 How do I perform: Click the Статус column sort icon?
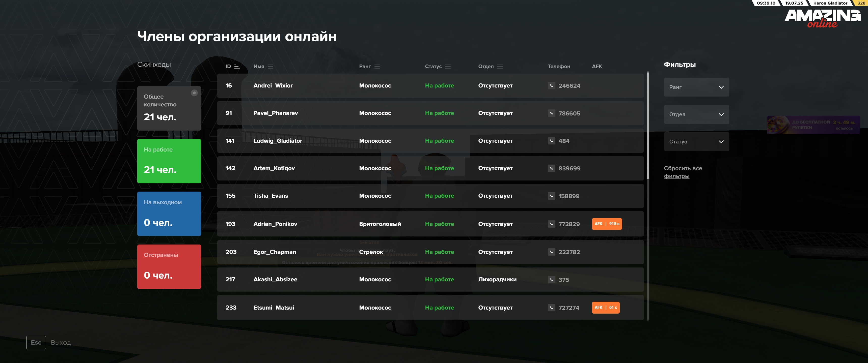tap(448, 67)
